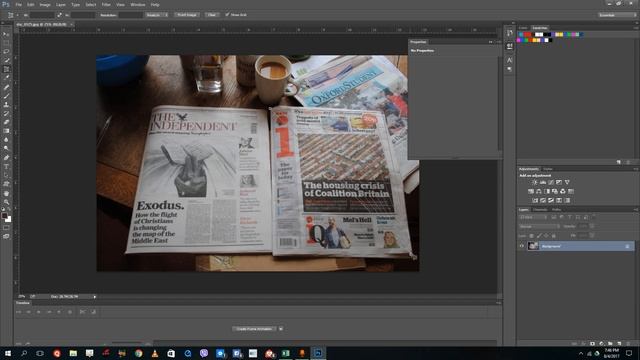
Task: Click the Create Frame Animation button
Action: click(254, 329)
